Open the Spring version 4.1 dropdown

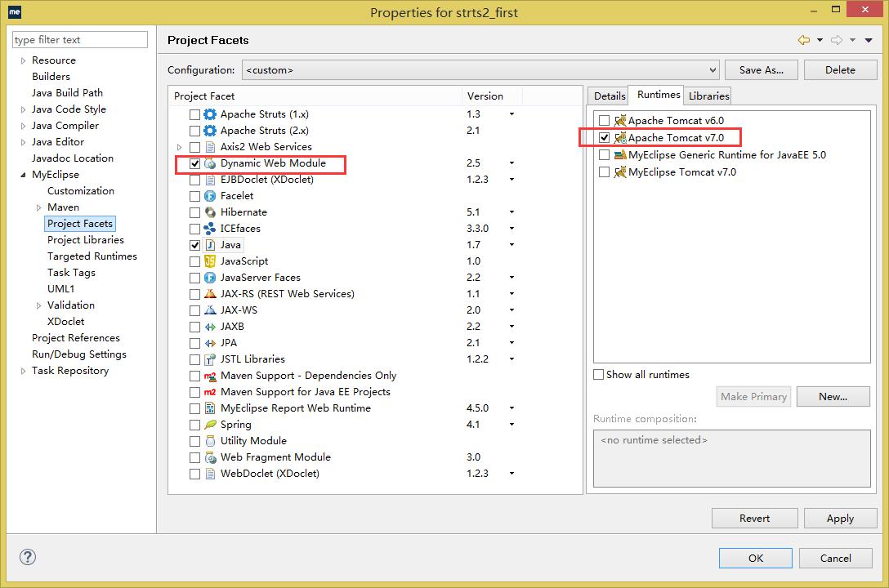point(512,425)
